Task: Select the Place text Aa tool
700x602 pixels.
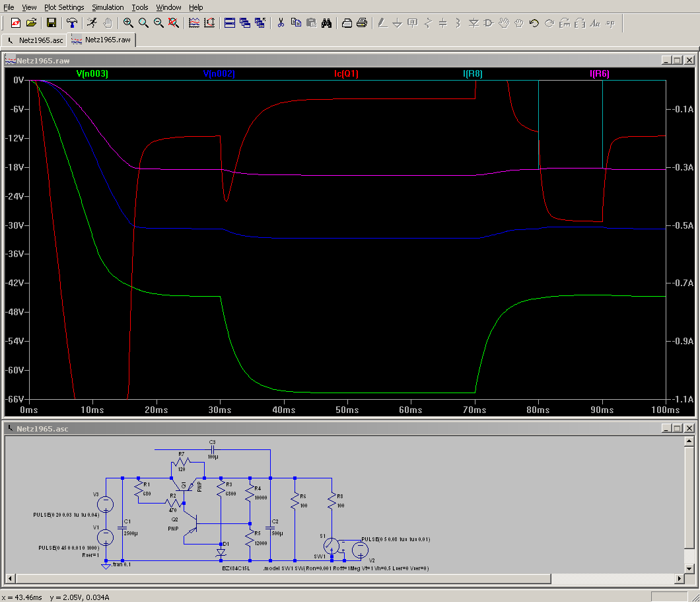Action: pyautogui.click(x=595, y=22)
